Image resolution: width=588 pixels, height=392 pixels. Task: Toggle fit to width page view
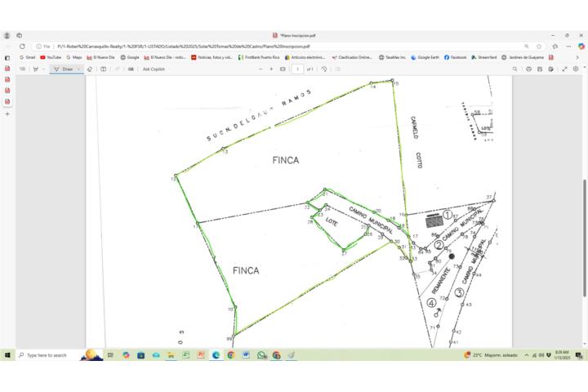pyautogui.click(x=283, y=69)
